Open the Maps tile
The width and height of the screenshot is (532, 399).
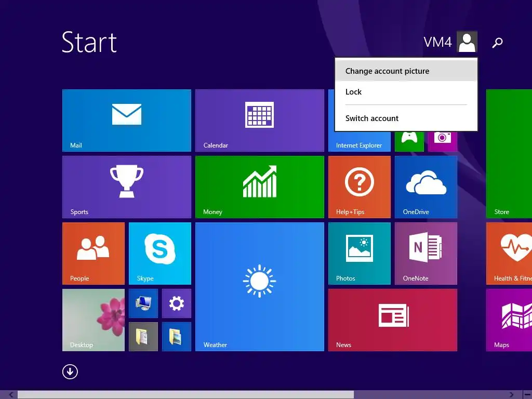click(509, 320)
